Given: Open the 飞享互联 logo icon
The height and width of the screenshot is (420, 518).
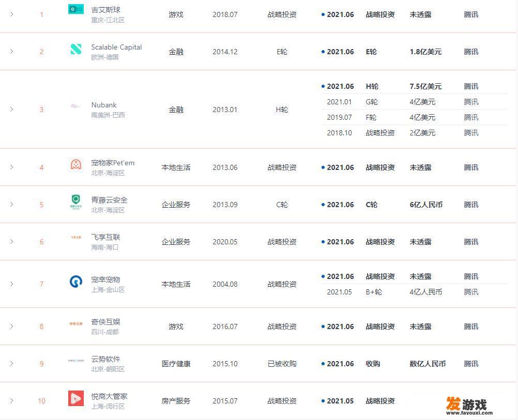Looking at the screenshot, I should (x=76, y=237).
